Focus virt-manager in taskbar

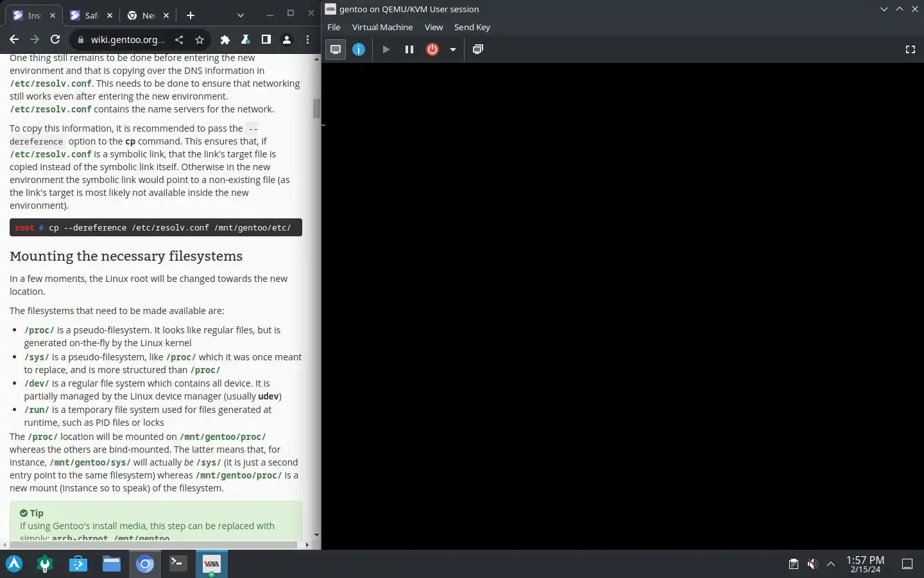(x=211, y=564)
